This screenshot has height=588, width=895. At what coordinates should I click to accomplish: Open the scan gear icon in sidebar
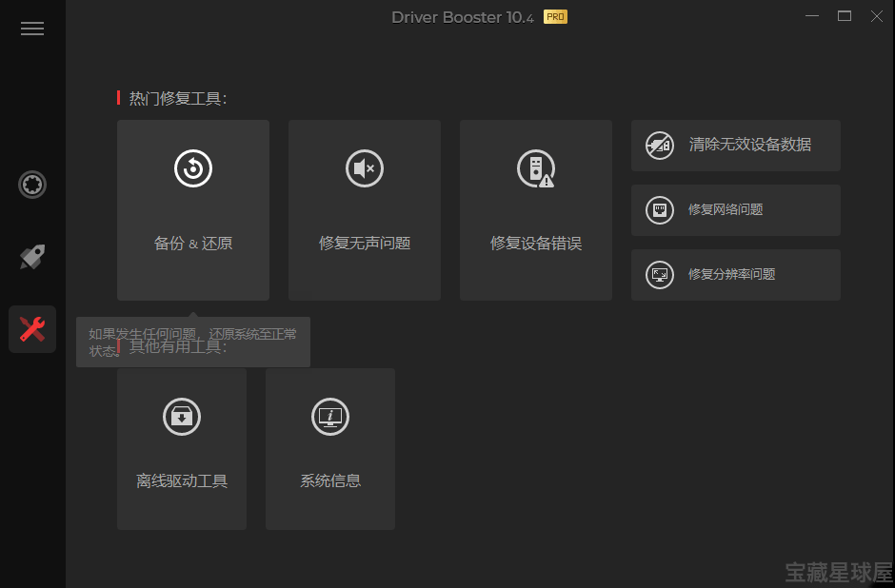pyautogui.click(x=32, y=185)
